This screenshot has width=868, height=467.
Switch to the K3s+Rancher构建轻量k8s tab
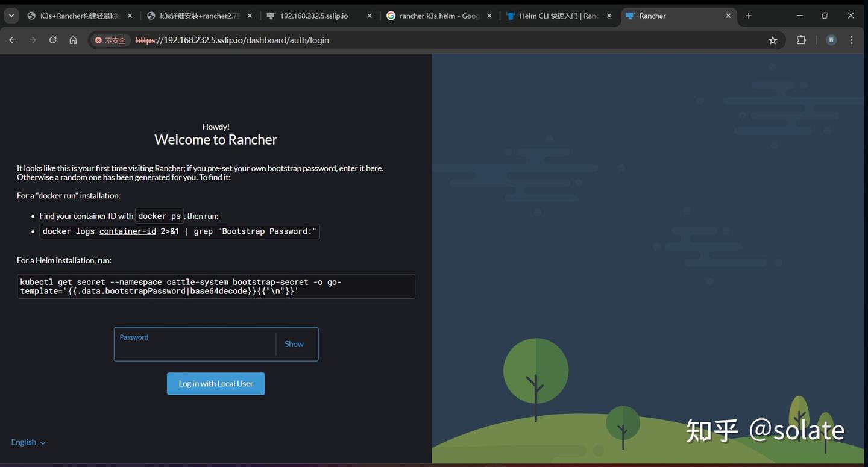(80, 16)
